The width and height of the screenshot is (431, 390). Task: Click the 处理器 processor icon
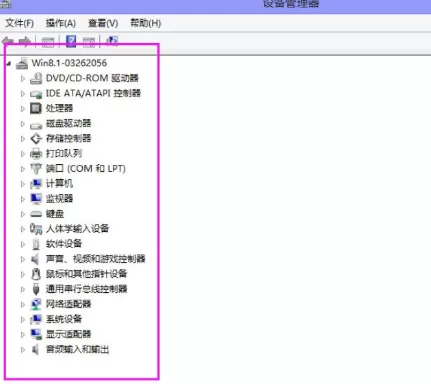point(36,108)
